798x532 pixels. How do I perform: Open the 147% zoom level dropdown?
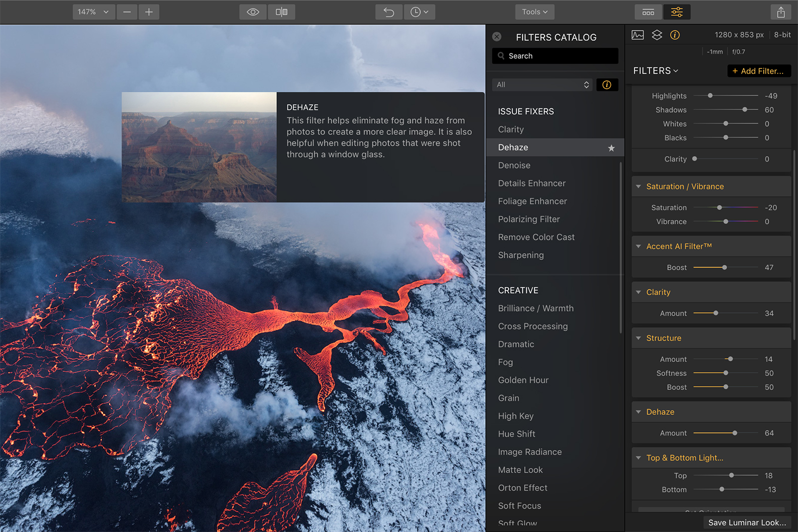pos(94,12)
